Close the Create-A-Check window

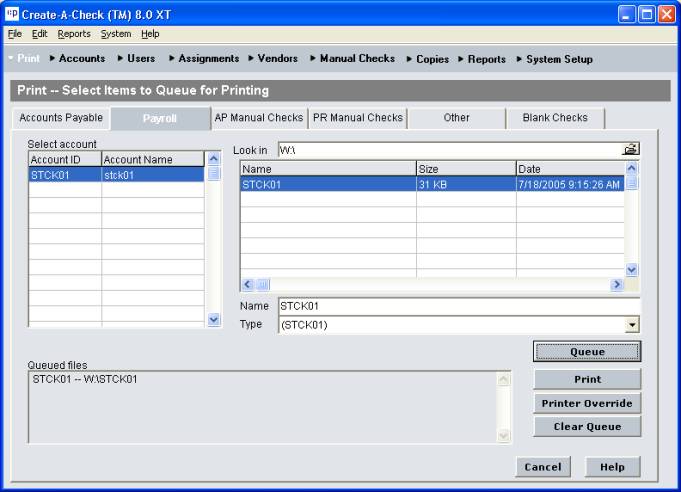[x=666, y=14]
